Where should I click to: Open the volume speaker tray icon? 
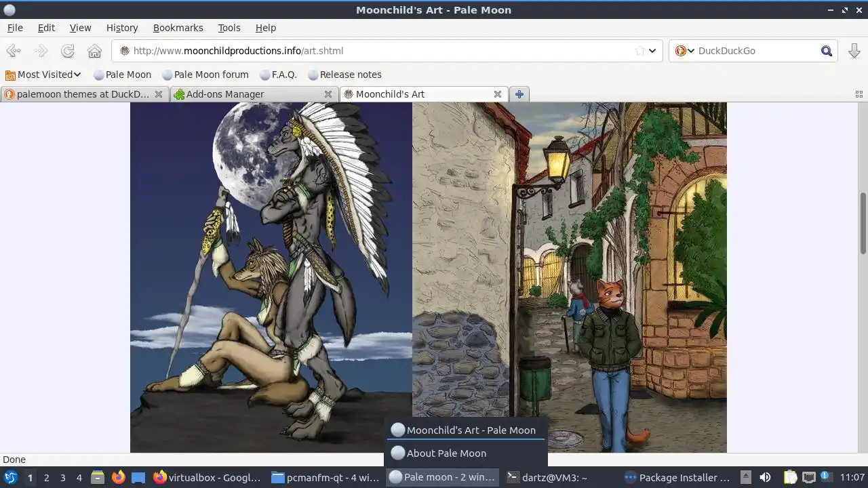click(765, 477)
